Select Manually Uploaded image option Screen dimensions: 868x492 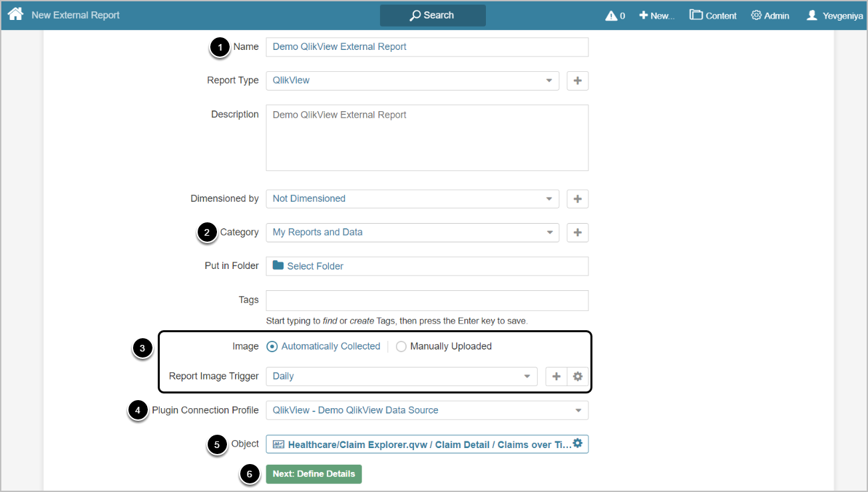[x=444, y=346]
